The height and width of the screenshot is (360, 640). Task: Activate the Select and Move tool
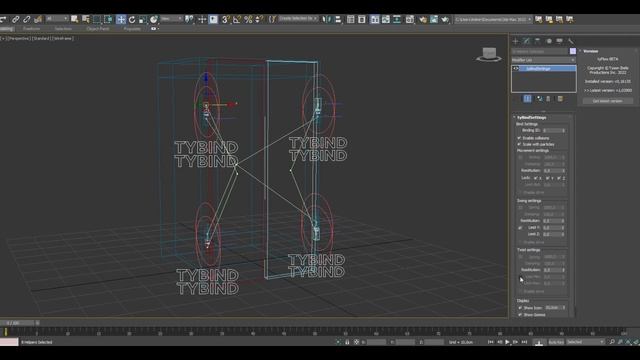pyautogui.click(x=121, y=19)
